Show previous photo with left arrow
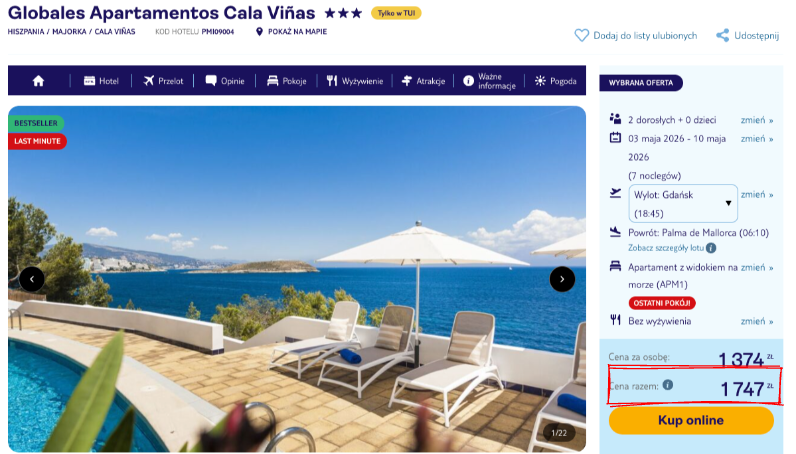The width and height of the screenshot is (796, 454). (32, 279)
